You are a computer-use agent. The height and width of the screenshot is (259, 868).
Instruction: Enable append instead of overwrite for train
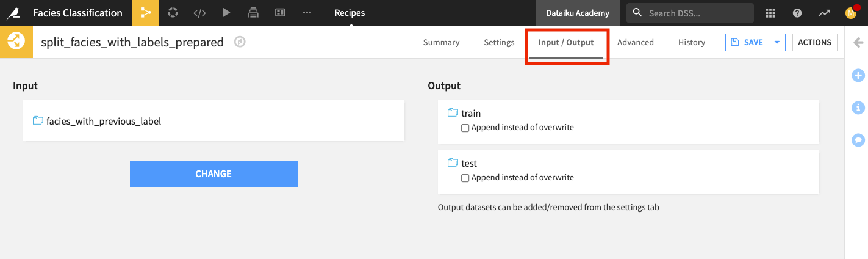coord(465,128)
